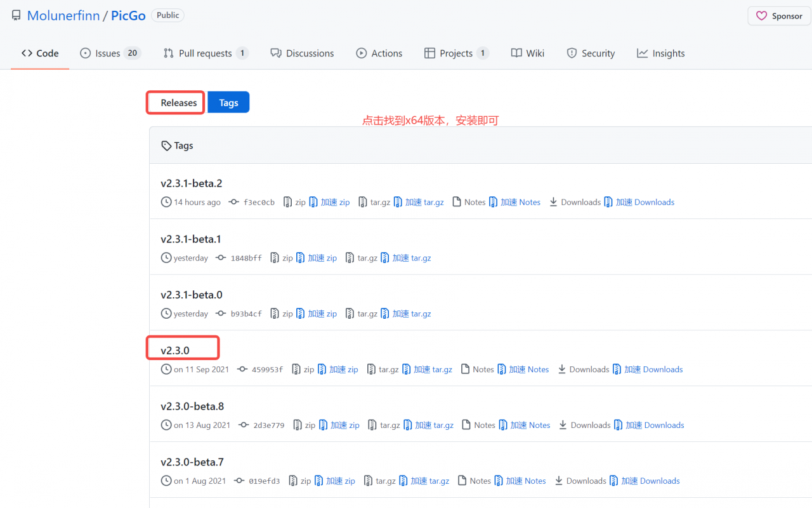Open Notes for v2.3.1-beta.2
The height and width of the screenshot is (508, 812).
[469, 202]
